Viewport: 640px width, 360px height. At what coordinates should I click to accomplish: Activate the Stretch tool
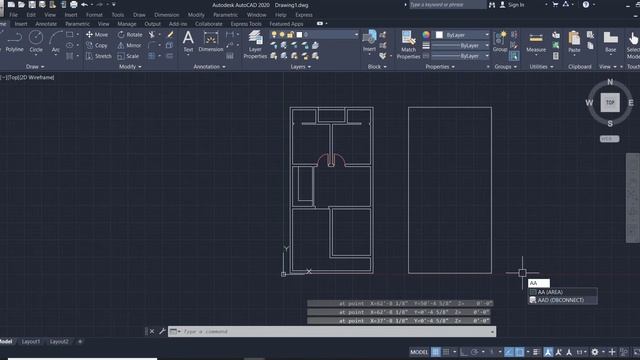click(99, 56)
